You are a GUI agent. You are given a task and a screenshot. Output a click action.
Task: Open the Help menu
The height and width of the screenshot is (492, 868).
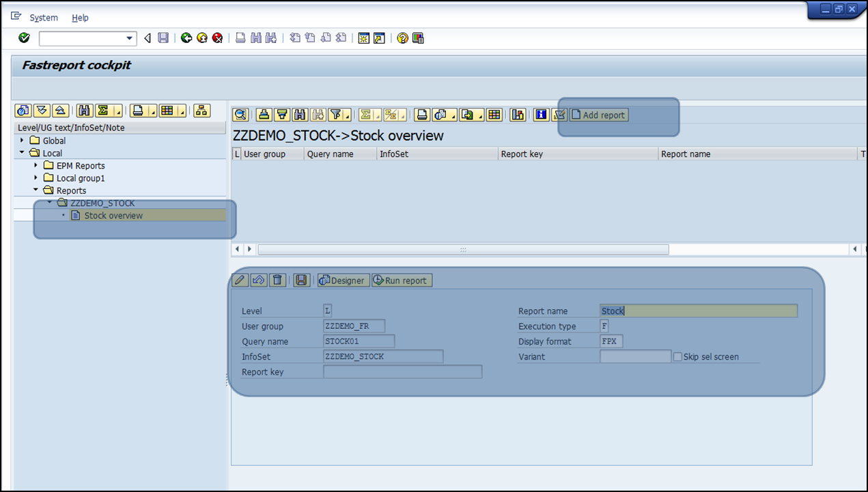tap(80, 18)
